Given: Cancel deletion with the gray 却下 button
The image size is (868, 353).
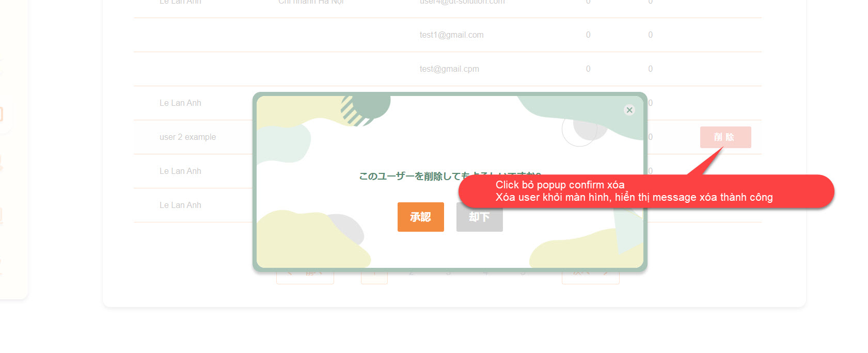Looking at the screenshot, I should [x=479, y=217].
